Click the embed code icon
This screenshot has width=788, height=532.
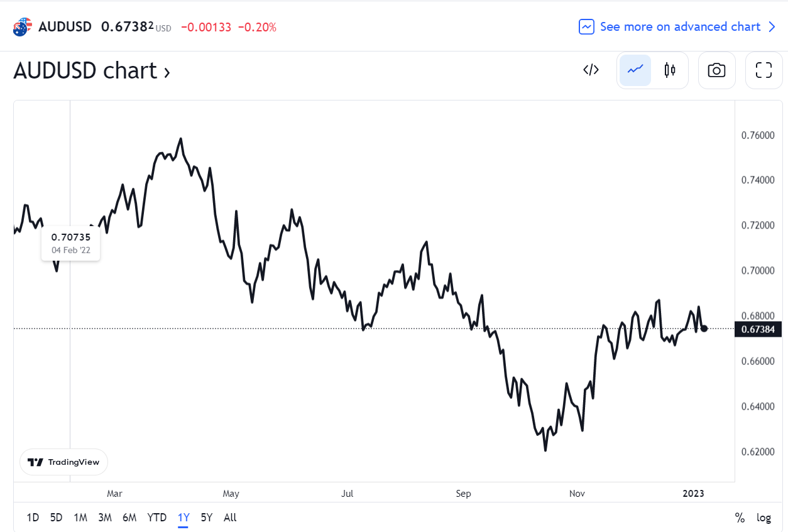(591, 70)
